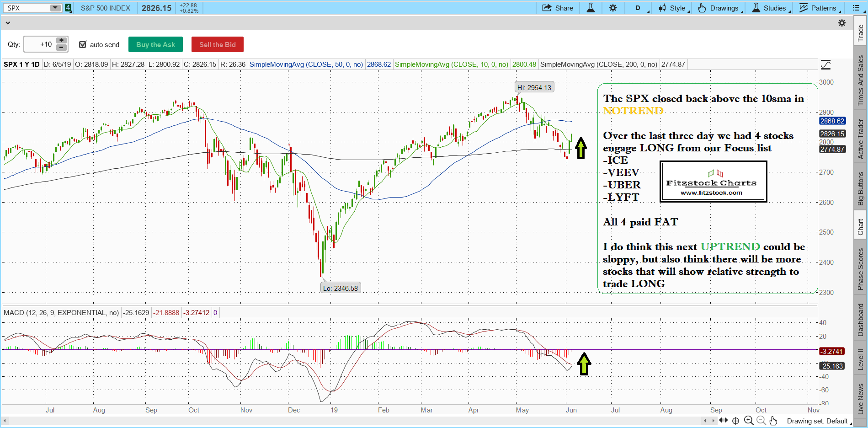Toggle the auto send checkbox
Screen dimensions: 868x428
(x=83, y=44)
